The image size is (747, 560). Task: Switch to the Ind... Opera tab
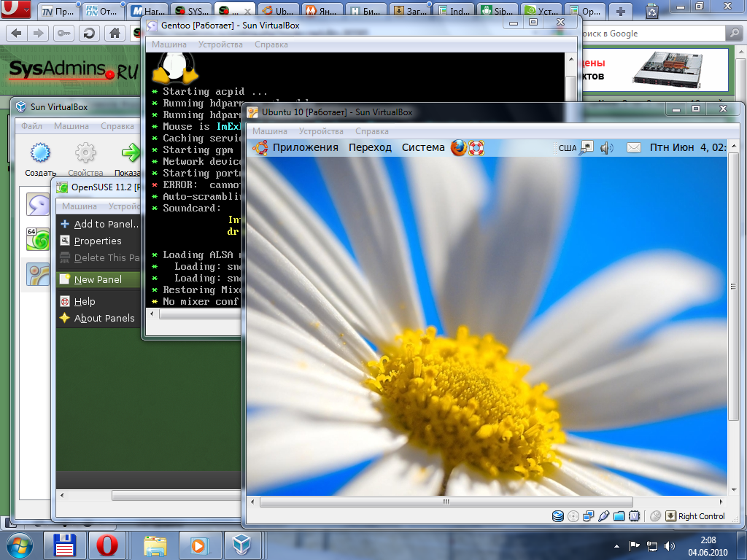[x=454, y=11]
